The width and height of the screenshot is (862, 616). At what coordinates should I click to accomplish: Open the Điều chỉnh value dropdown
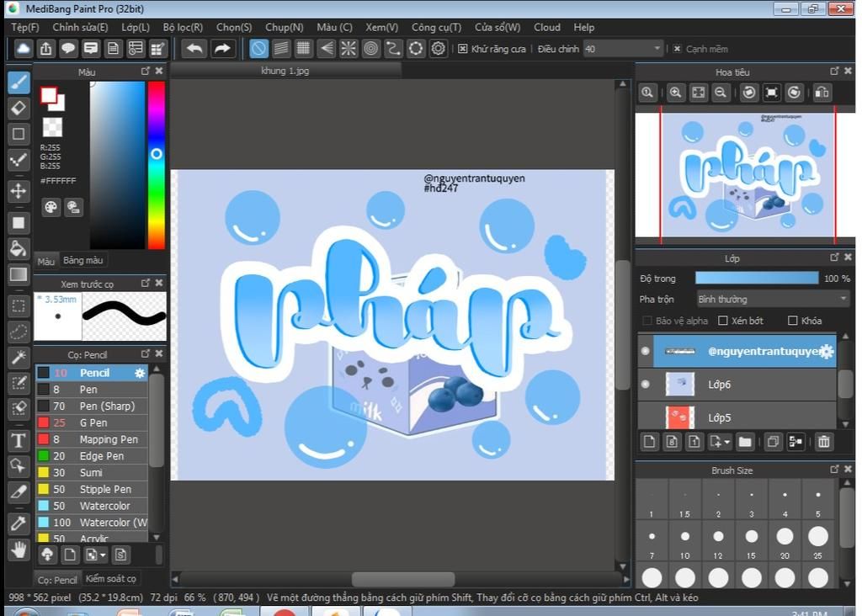[x=622, y=49]
